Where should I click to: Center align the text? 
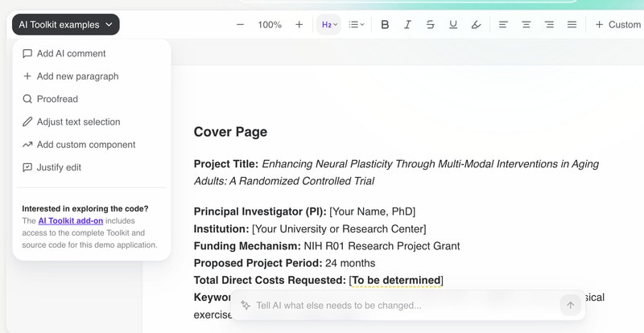(x=526, y=25)
